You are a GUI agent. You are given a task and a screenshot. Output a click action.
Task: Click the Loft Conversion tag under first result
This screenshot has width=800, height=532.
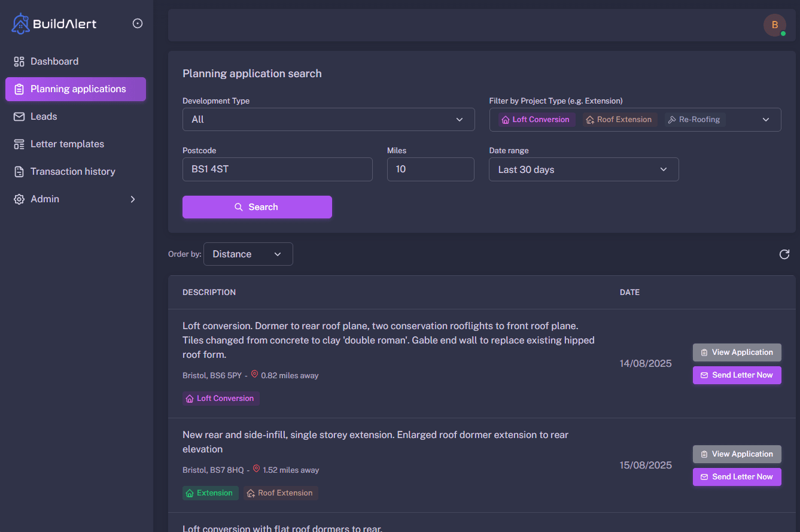pyautogui.click(x=220, y=399)
